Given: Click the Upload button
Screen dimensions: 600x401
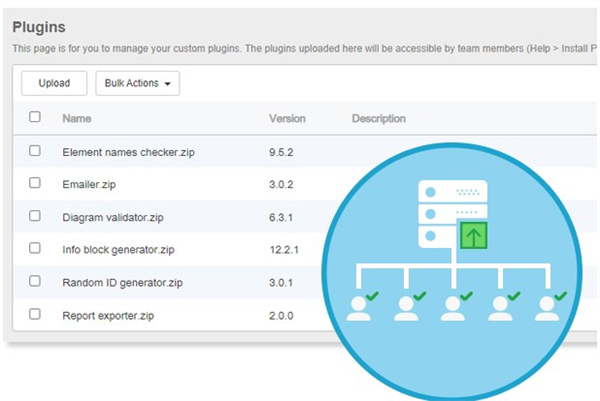Looking at the screenshot, I should point(54,83).
